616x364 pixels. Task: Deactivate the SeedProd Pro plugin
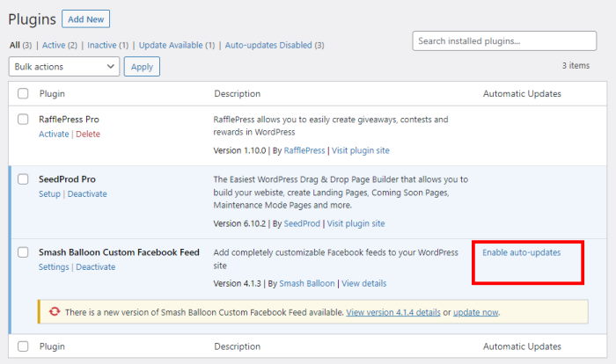[x=87, y=194]
